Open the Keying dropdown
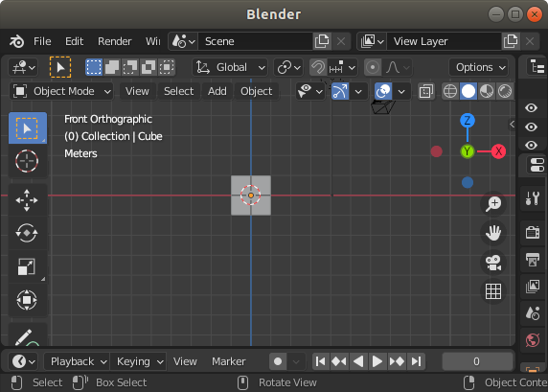 [138, 361]
